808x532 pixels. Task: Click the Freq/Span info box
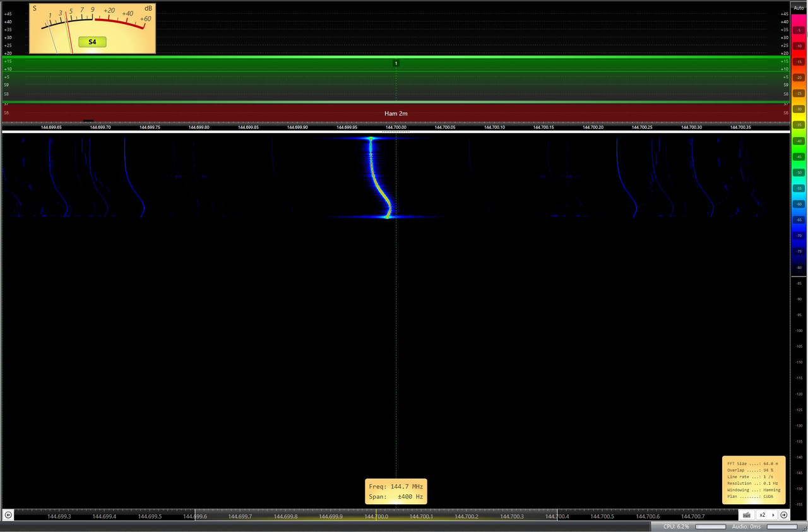coord(396,492)
